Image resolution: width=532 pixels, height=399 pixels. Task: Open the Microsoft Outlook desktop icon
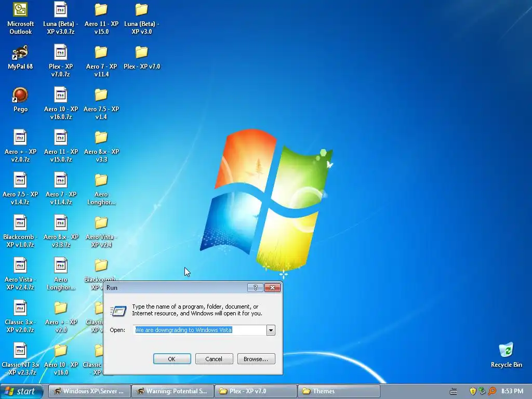pyautogui.click(x=20, y=18)
